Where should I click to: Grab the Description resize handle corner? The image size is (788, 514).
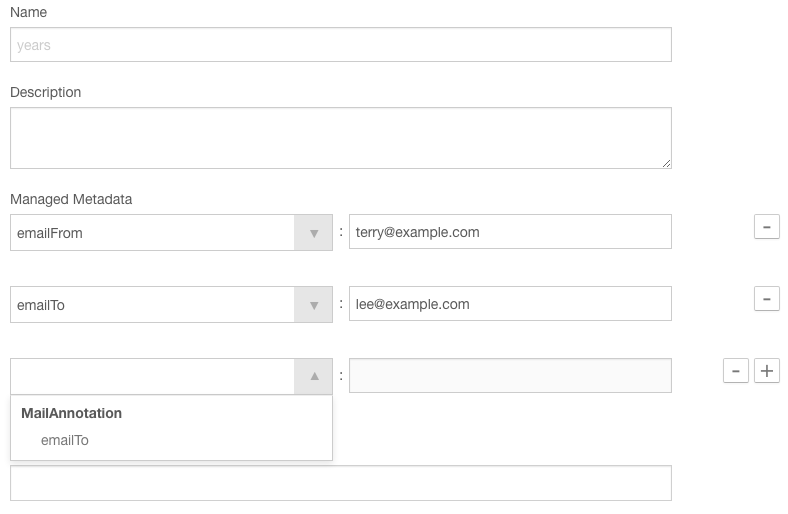pyautogui.click(x=666, y=163)
